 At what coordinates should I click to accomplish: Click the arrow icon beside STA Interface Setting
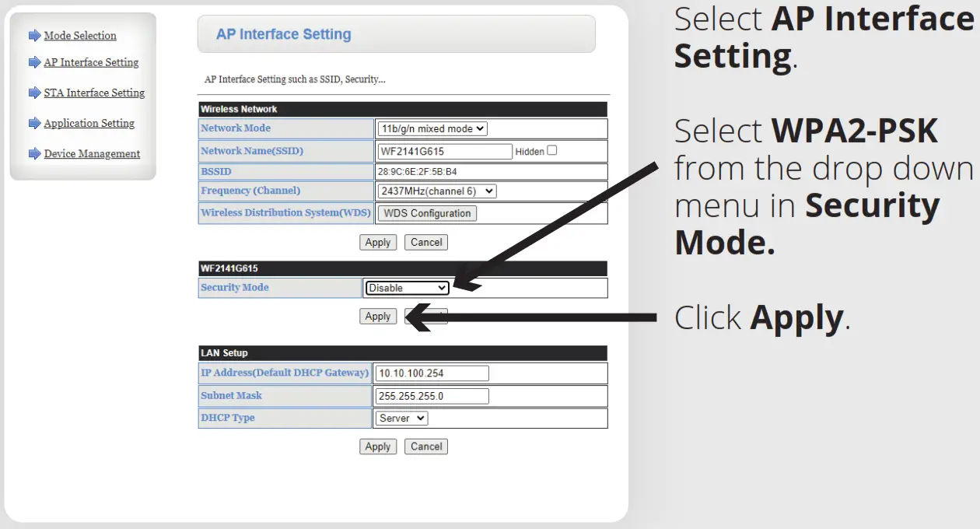click(x=34, y=93)
